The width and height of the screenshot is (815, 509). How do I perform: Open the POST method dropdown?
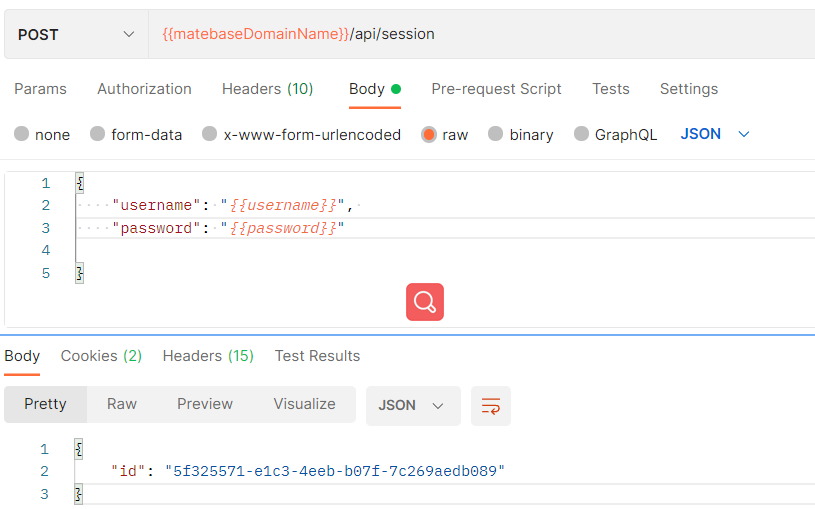(x=75, y=34)
